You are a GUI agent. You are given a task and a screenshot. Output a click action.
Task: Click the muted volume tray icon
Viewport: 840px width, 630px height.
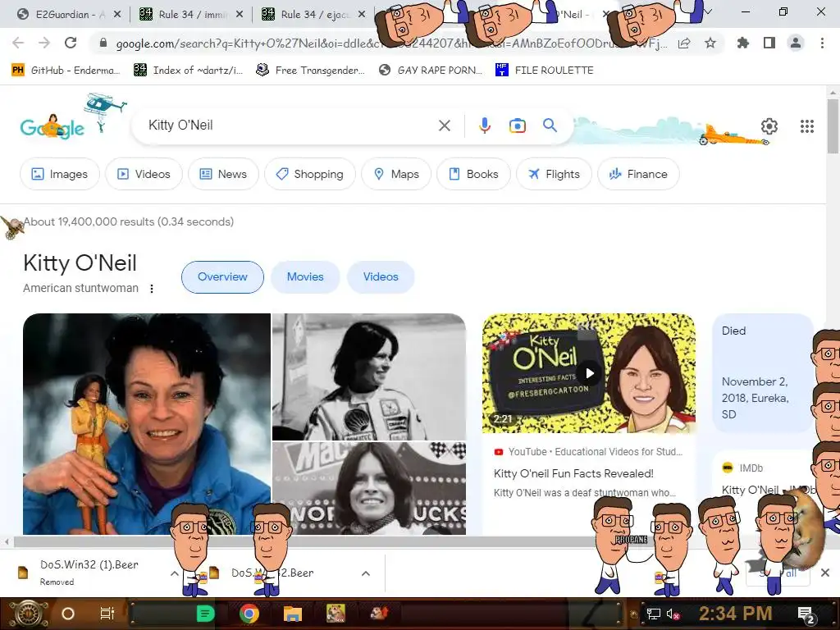click(x=673, y=614)
